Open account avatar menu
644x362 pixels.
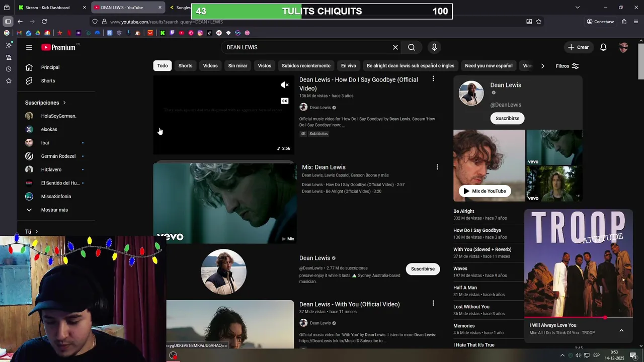click(x=623, y=47)
